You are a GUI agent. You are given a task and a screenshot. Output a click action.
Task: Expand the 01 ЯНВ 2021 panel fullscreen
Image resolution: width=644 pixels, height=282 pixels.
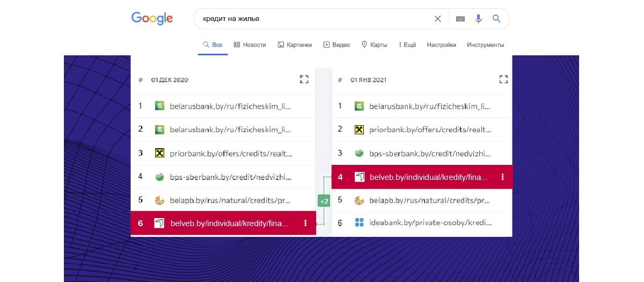tap(503, 79)
